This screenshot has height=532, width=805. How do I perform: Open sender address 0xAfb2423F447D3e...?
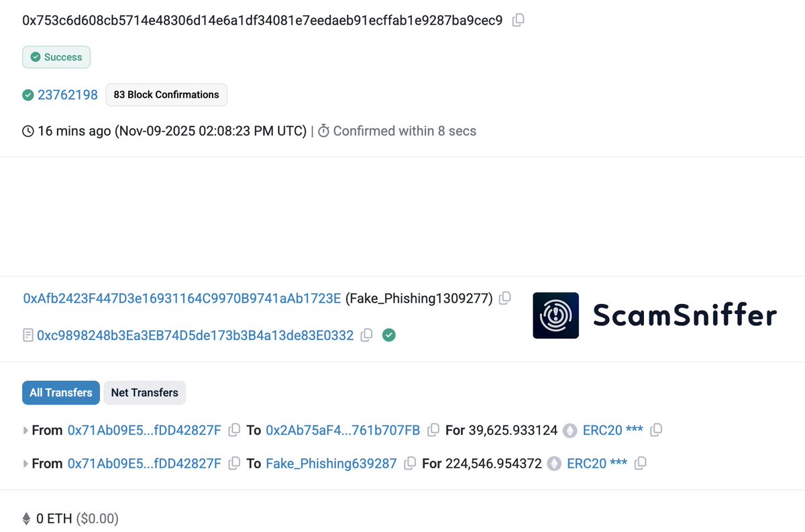182,298
